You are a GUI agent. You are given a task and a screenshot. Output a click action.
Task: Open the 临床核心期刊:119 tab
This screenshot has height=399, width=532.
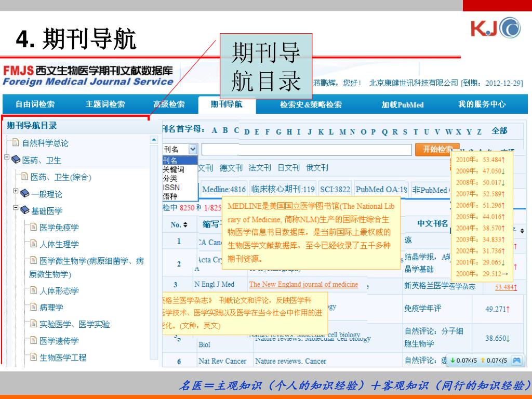pyautogui.click(x=283, y=189)
